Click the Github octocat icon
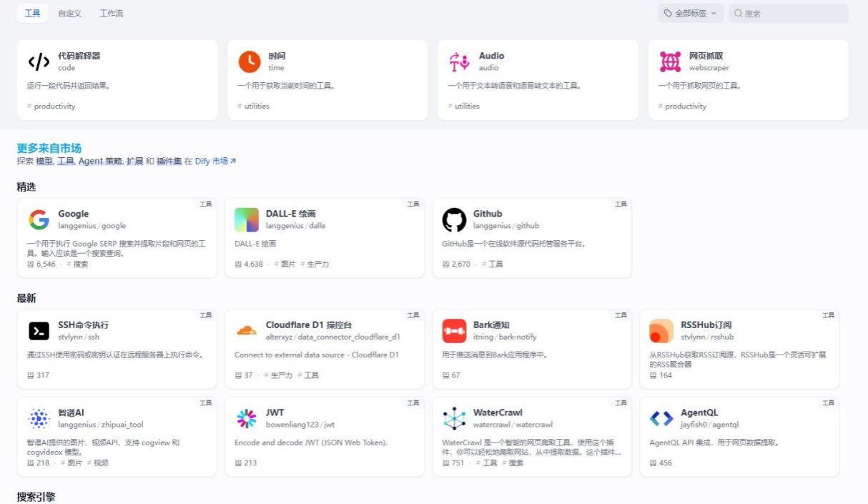The height and width of the screenshot is (504, 868). pos(454,220)
